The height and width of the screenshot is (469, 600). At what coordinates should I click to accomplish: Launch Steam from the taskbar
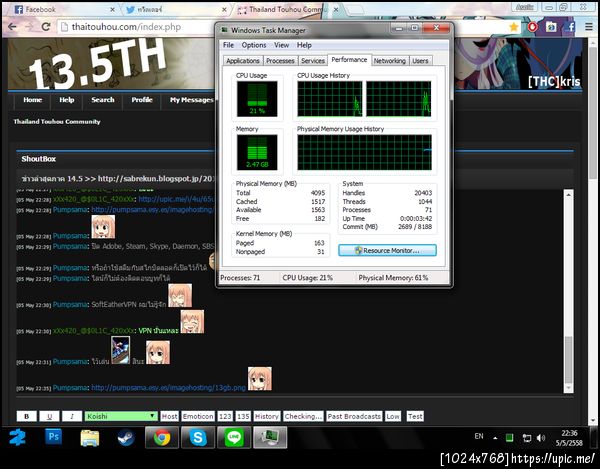point(126,438)
